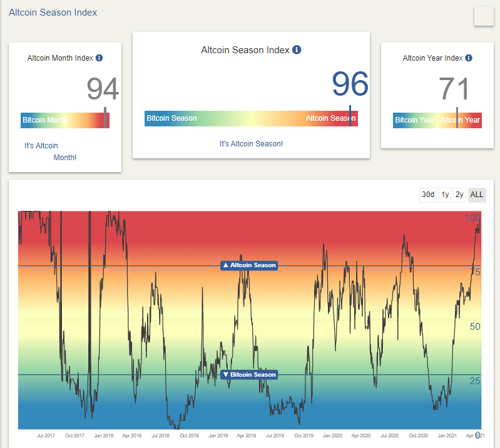500x448 pixels.
Task: Click the Jul 2019 axis label
Action: coord(275,435)
